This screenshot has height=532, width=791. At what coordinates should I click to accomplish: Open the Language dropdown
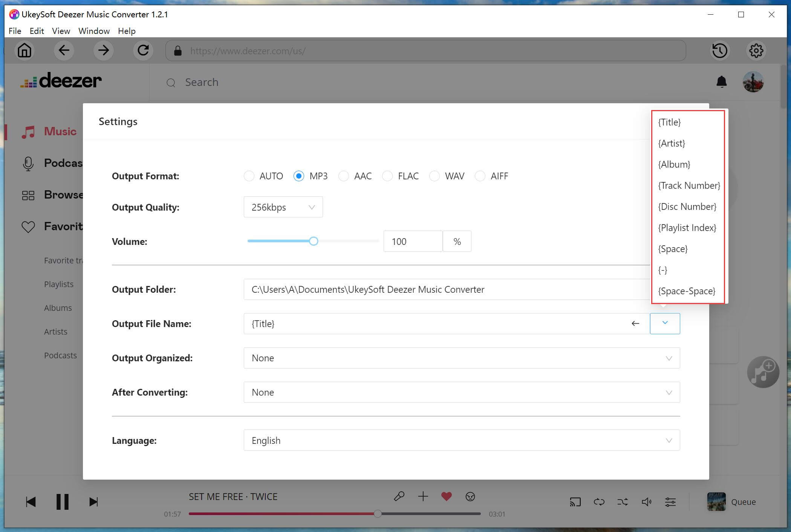[x=462, y=440]
